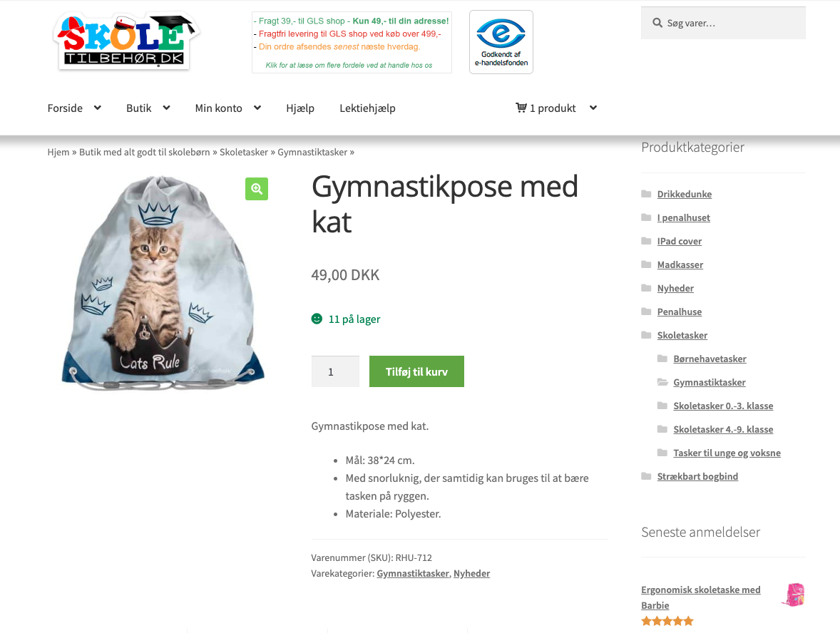The image size is (840, 633).
Task: Click the Barbie skoletaske review thumbnail
Action: (794, 595)
